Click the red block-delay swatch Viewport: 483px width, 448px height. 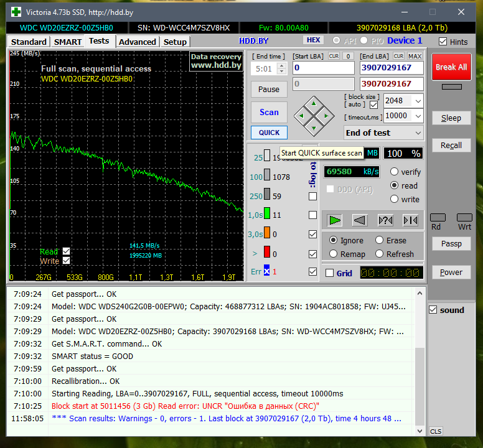[x=267, y=252]
